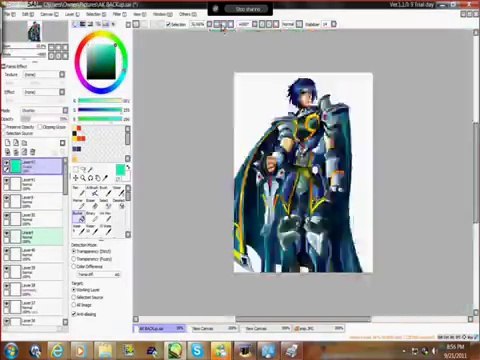Open the Normal view mode dropdown
480x360 pixels.
[299, 24]
